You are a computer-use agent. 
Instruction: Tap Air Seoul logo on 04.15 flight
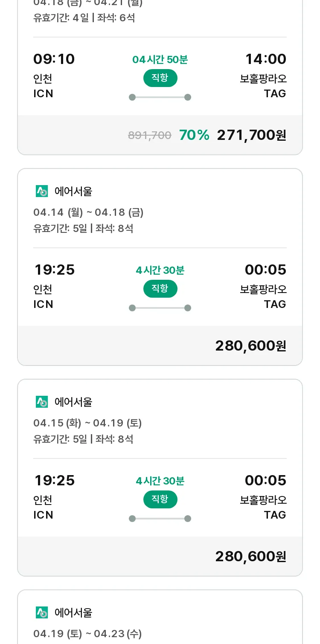42,402
